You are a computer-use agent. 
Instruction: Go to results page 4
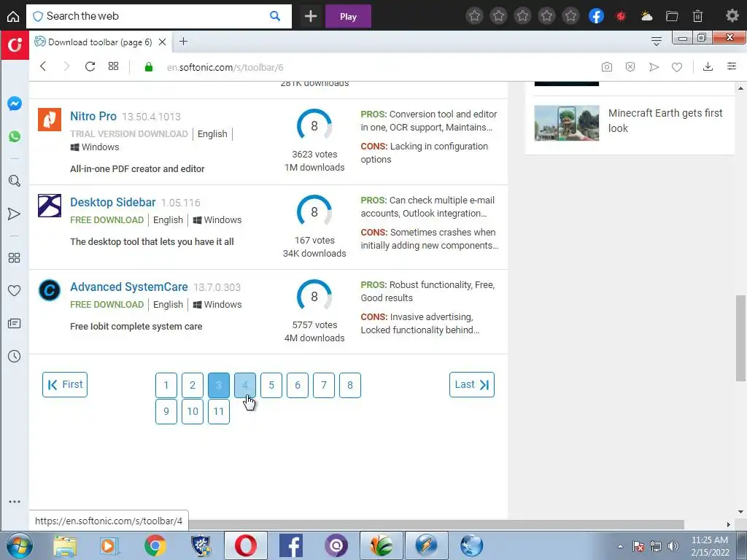pyautogui.click(x=245, y=385)
